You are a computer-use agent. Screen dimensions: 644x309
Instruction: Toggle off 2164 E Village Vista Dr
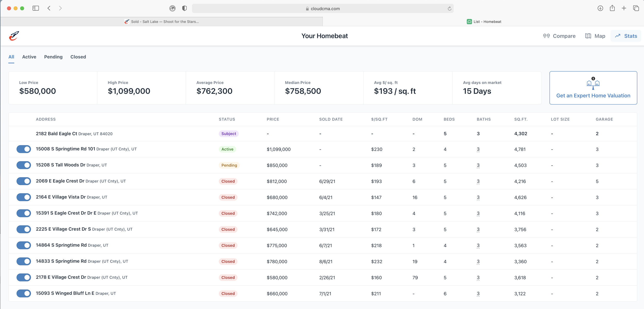coord(24,197)
